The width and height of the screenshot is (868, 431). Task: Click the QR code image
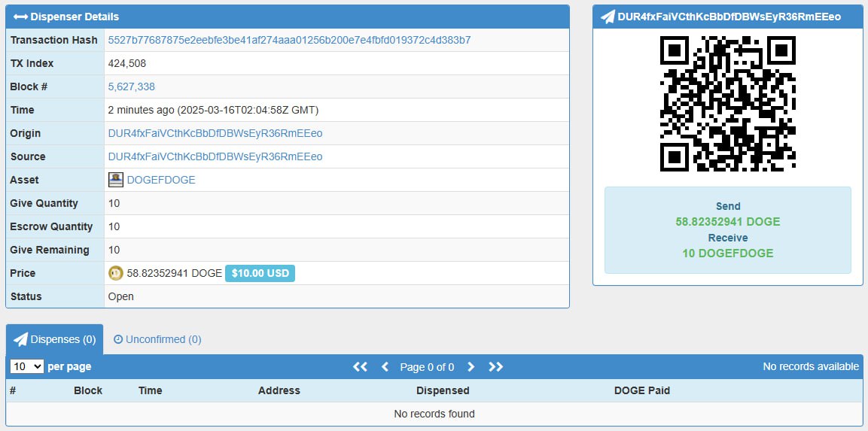[x=728, y=104]
